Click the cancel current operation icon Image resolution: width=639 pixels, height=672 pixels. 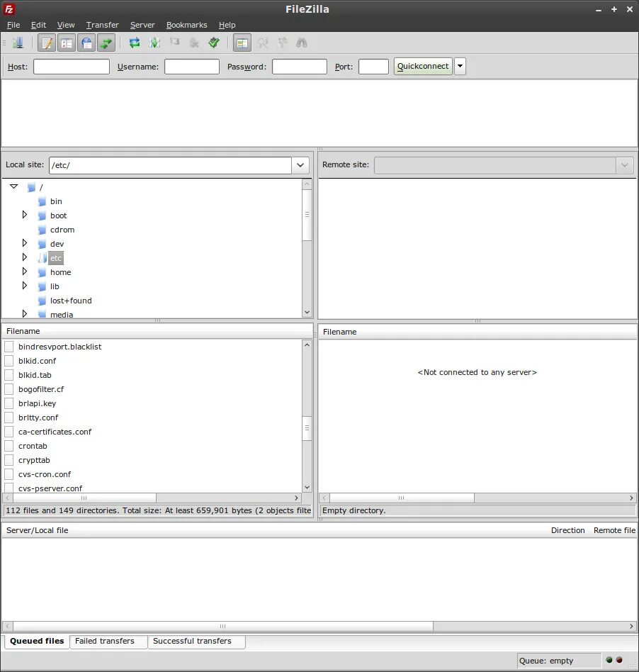coord(174,43)
